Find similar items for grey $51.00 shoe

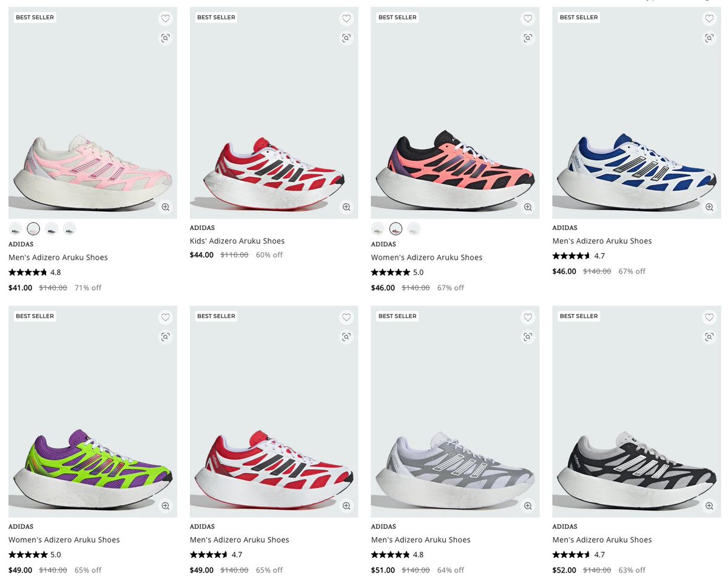coord(528,337)
